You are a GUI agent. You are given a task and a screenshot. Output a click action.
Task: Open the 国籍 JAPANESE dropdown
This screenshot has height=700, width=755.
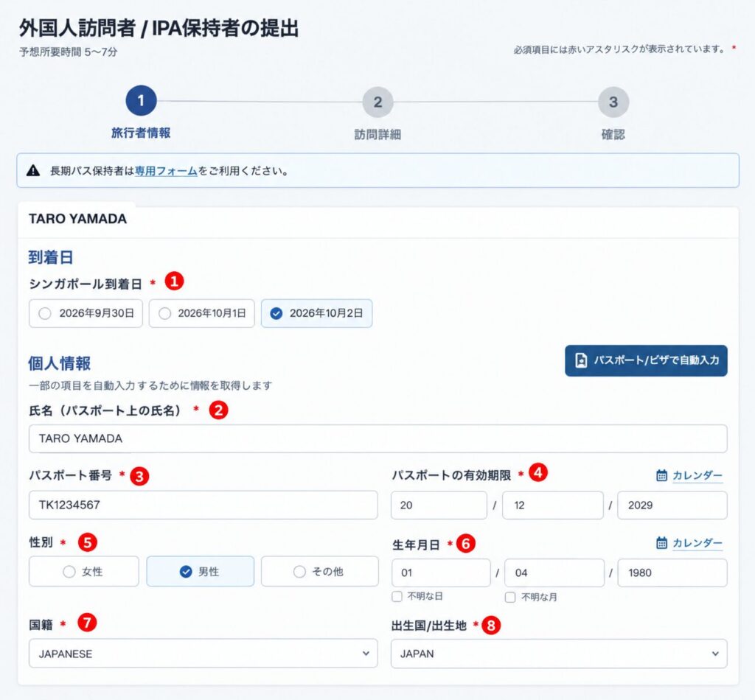click(203, 654)
